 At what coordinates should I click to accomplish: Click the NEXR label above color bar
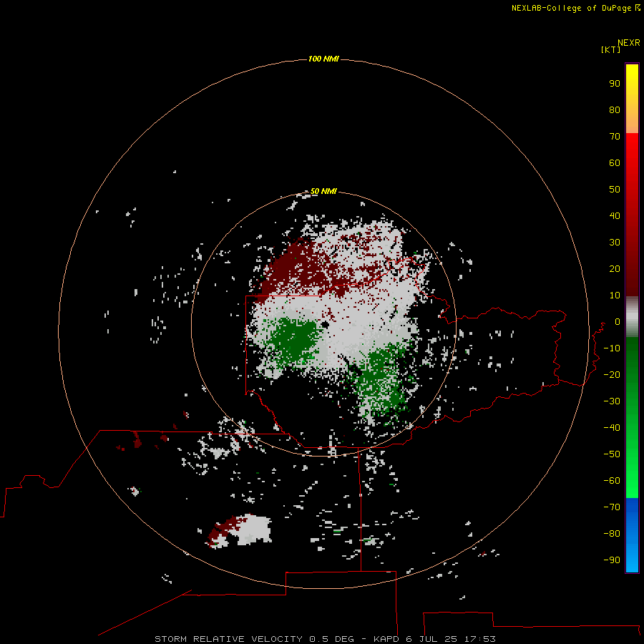click(629, 43)
